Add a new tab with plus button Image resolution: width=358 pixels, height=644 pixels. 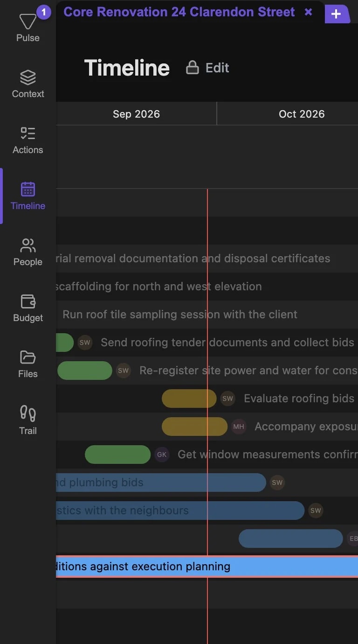336,14
